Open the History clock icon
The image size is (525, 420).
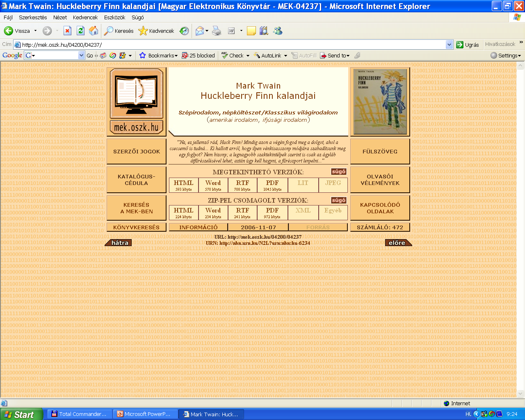(x=184, y=31)
